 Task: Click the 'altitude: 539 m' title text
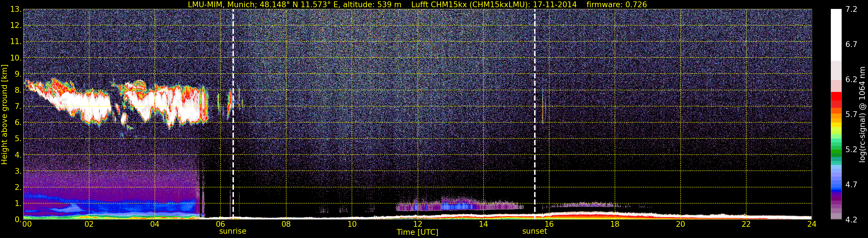pyautogui.click(x=372, y=5)
